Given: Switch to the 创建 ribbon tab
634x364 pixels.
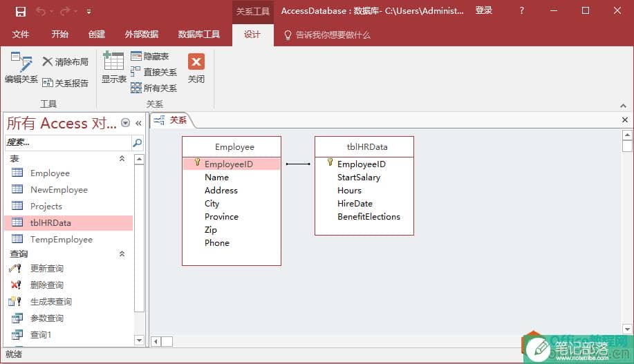Looking at the screenshot, I should [97, 35].
